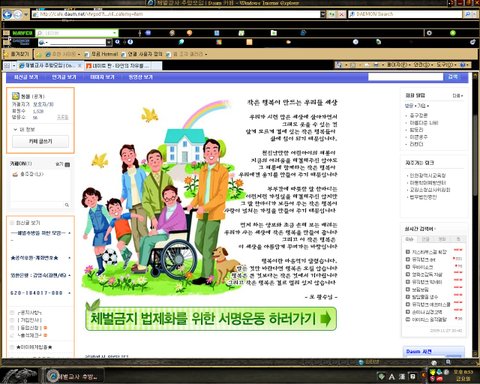Click the DAEMON Search magnifier icon
The image size is (480, 384).
[467, 14]
